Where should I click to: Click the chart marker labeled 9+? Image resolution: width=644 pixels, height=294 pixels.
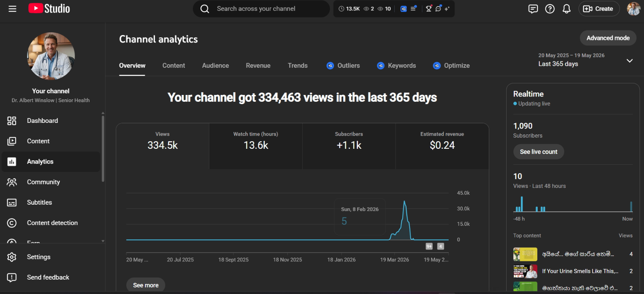click(429, 246)
